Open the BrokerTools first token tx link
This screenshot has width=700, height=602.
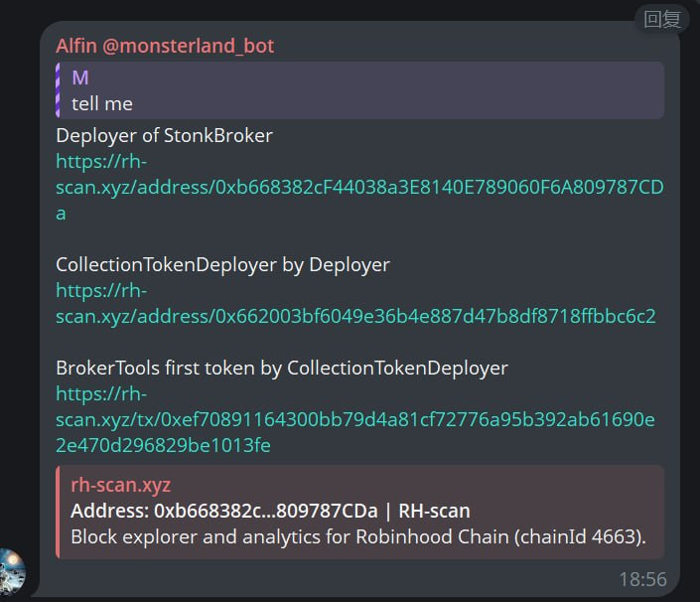(x=355, y=419)
